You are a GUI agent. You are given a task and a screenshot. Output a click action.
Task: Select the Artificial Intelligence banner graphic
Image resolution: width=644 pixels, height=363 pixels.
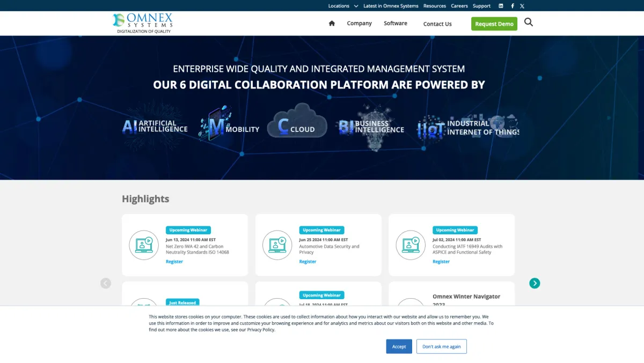pyautogui.click(x=155, y=127)
